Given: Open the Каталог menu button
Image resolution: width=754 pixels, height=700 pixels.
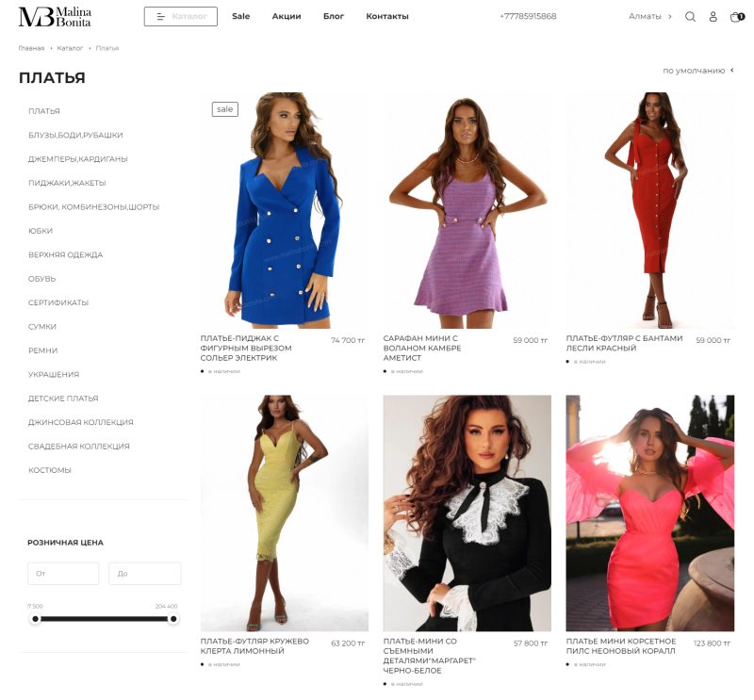Looking at the screenshot, I should click(x=181, y=17).
